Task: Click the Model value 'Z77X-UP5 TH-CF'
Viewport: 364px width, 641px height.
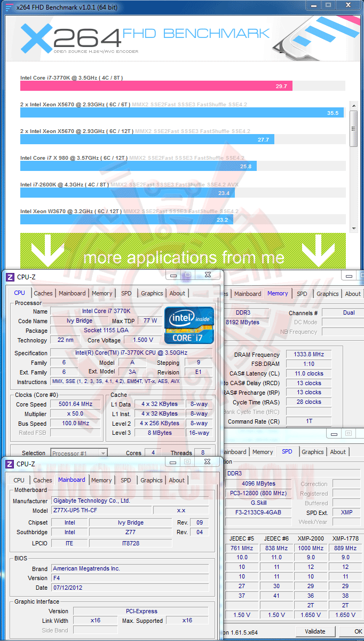Action: point(101,510)
